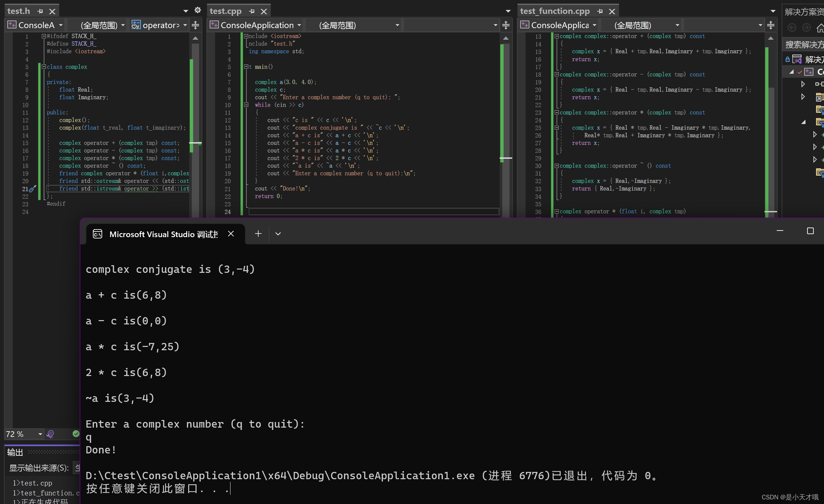Collapse the main() function fold in test.cpp

coord(246,66)
